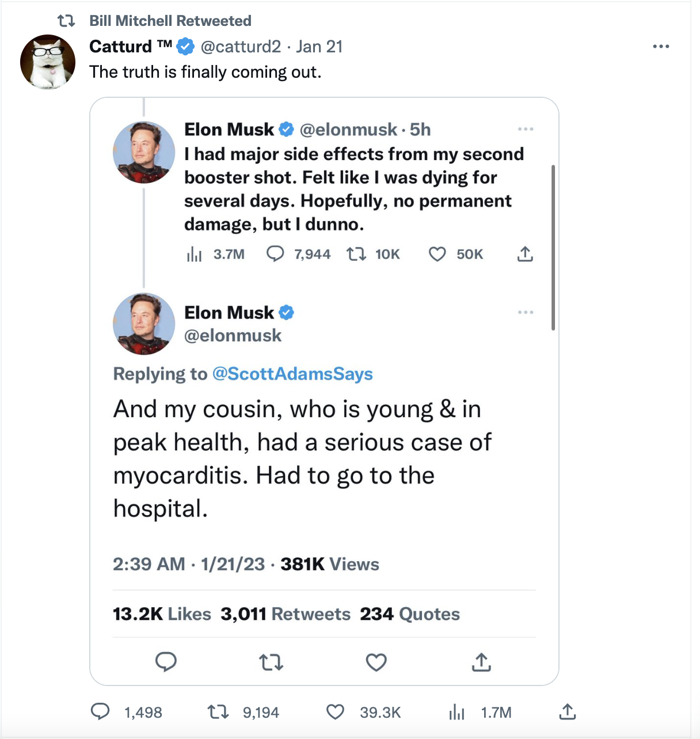
Task: Click the retweet arrows next to Bill Mitchell Retweeted
Action: coord(67,21)
